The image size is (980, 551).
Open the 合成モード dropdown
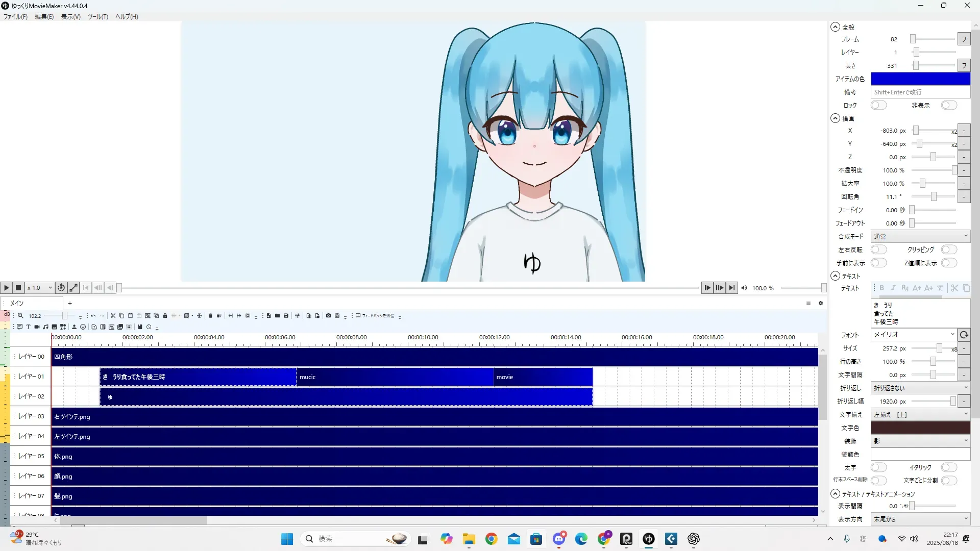tap(920, 236)
